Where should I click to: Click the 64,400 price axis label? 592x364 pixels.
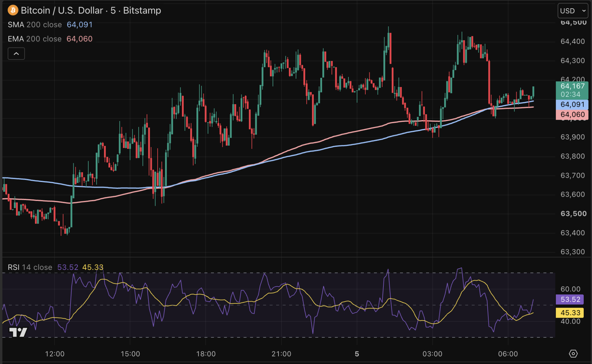[573, 41]
